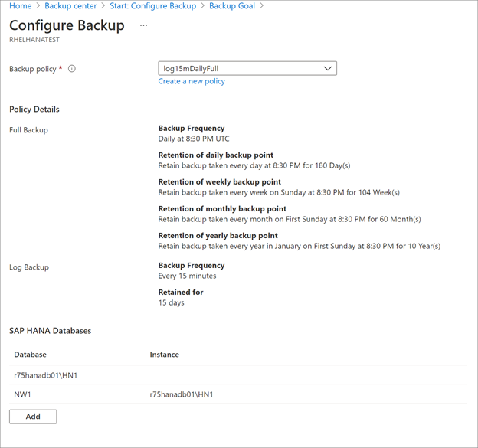478x448 pixels.
Task: Click the Database column header
Action: pyautogui.click(x=30, y=355)
